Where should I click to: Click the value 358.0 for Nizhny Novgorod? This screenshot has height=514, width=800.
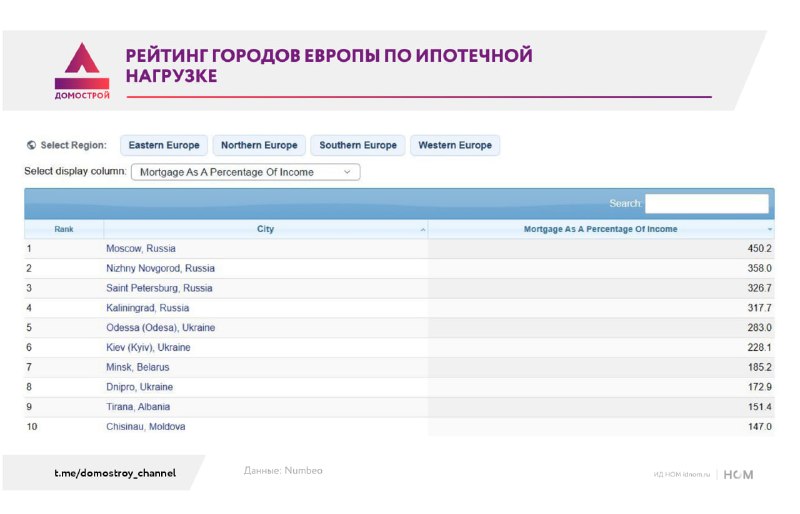click(759, 268)
